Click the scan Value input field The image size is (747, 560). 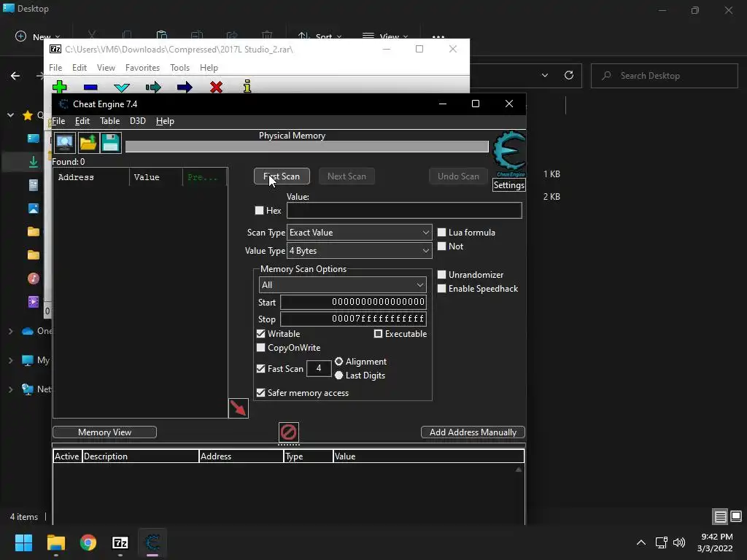tap(404, 211)
